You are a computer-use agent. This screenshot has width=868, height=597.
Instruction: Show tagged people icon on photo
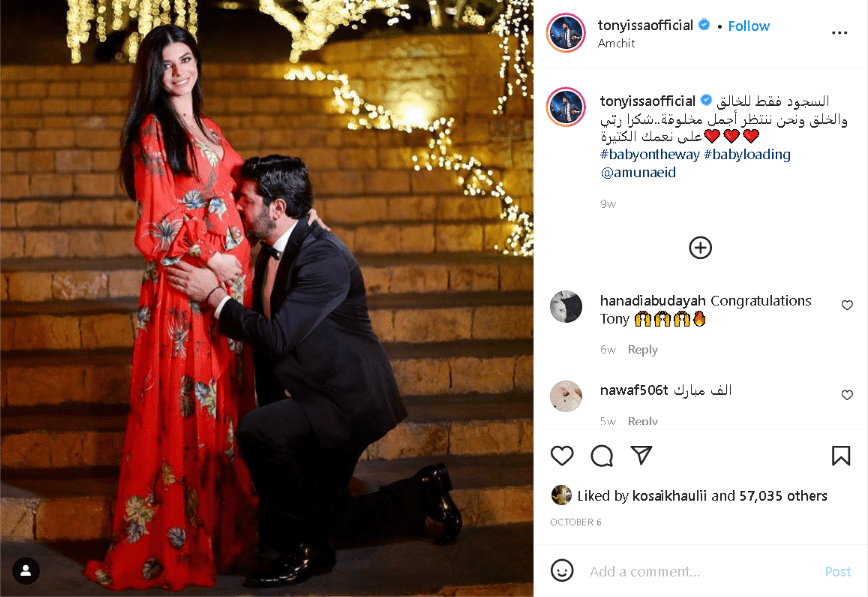(25, 571)
